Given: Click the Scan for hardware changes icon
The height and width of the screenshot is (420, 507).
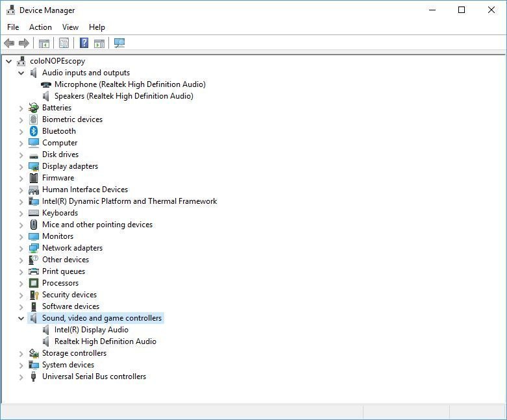Looking at the screenshot, I should point(119,43).
